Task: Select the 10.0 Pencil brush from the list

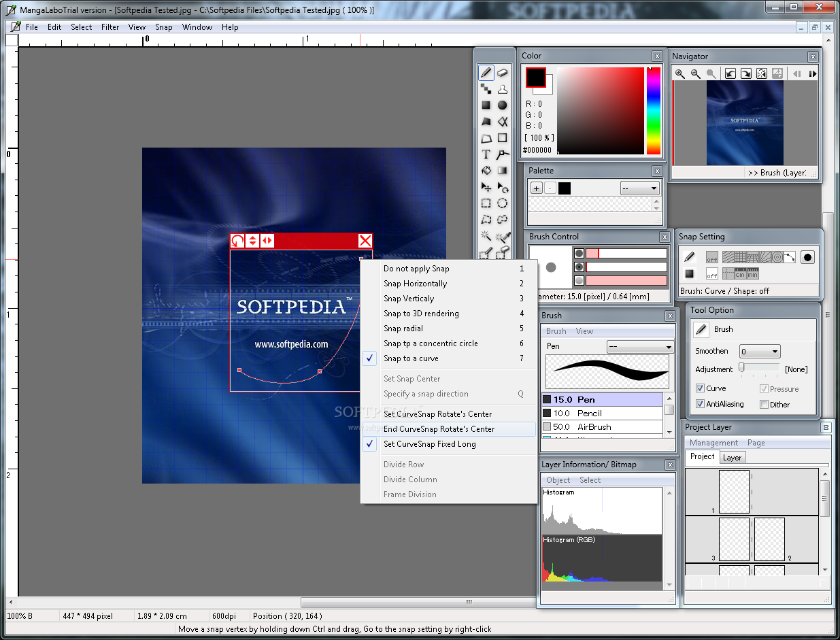Action: [x=602, y=414]
